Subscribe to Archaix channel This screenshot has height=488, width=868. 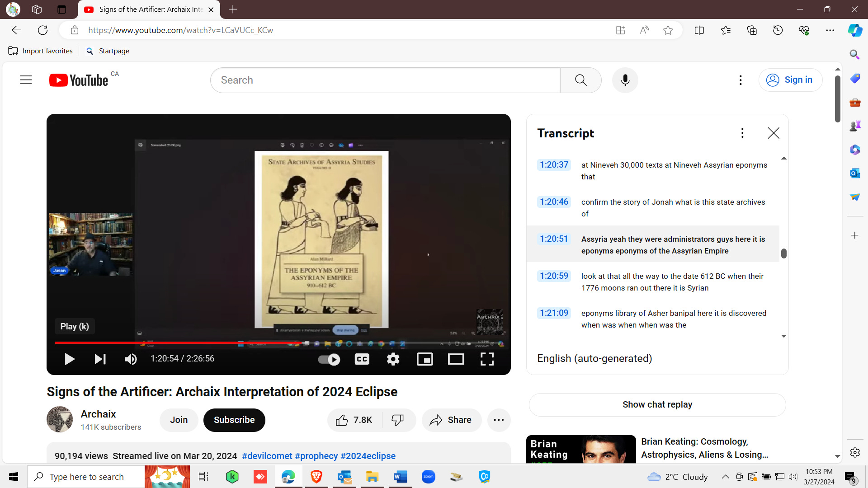tap(234, 420)
